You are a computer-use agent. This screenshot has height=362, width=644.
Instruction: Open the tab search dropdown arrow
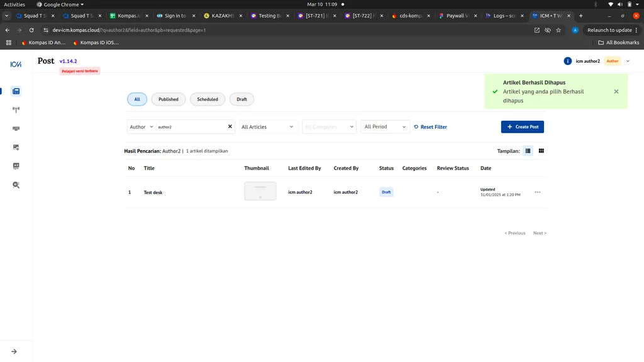tap(6, 16)
